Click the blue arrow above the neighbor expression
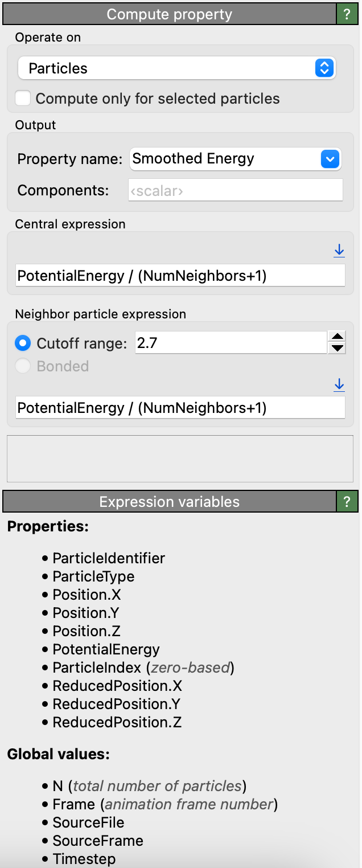This screenshot has height=868, width=362. pos(339,386)
